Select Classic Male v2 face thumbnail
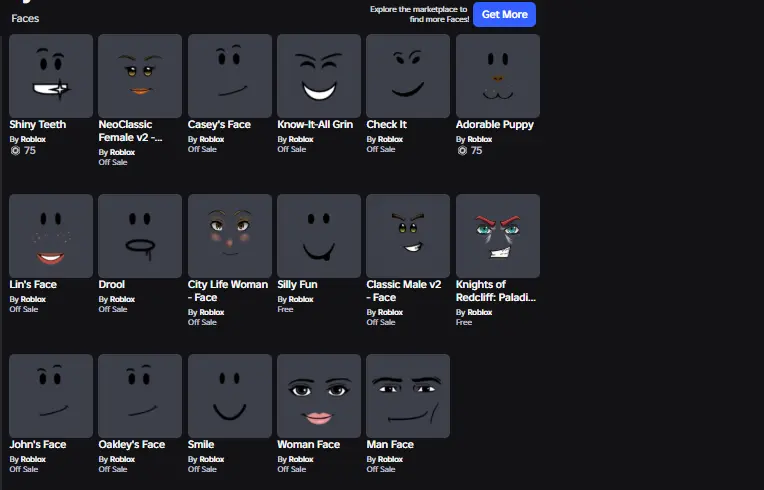764x490 pixels. [x=408, y=236]
